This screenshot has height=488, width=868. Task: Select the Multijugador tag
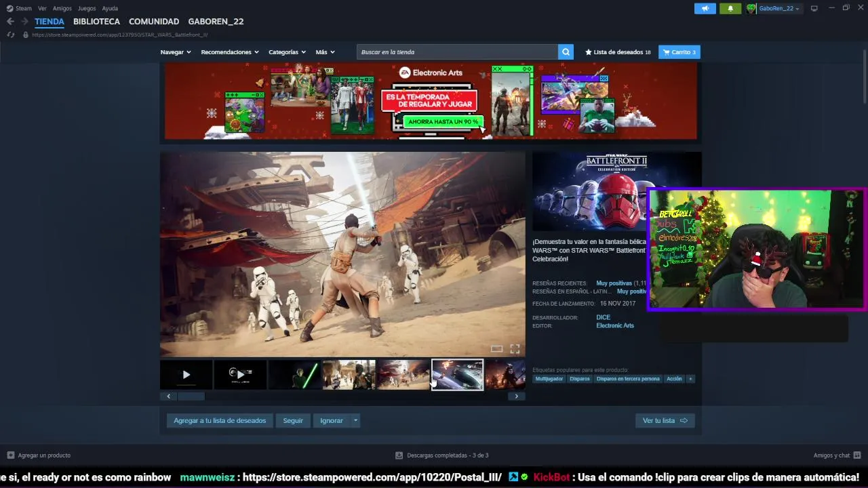click(x=549, y=379)
